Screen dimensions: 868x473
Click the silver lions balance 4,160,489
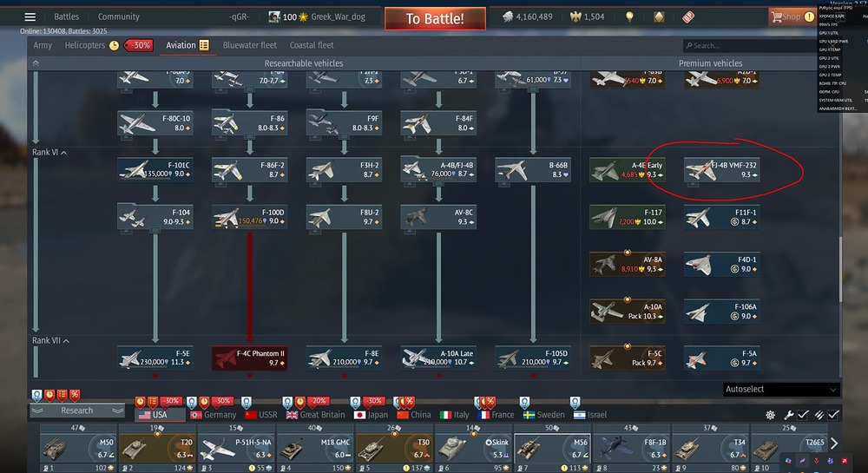click(x=528, y=16)
